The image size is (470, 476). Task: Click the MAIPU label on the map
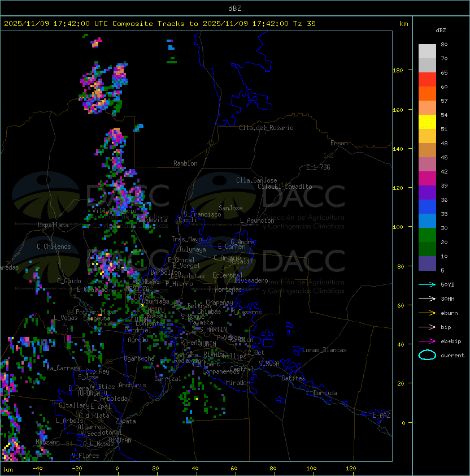point(156,310)
